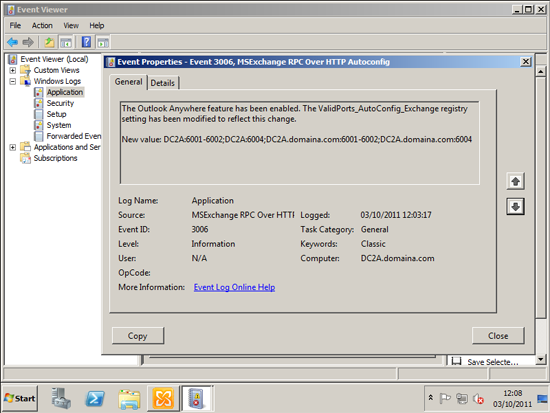The height and width of the screenshot is (413, 550).
Task: Open the Exchange Management Console taskbar icon
Action: (163, 398)
